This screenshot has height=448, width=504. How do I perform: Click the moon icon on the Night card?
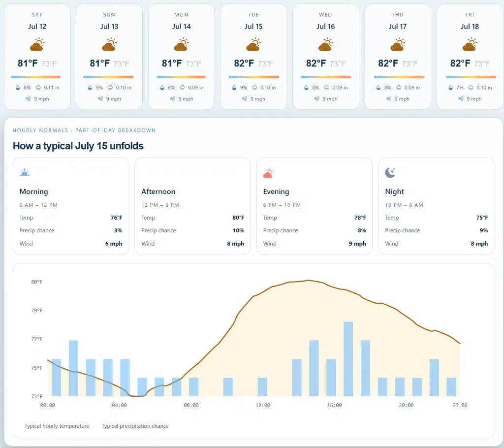[x=390, y=172]
